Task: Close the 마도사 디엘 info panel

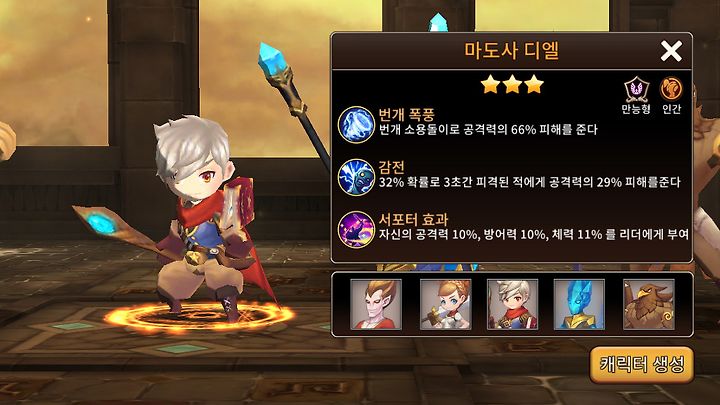Action: [671, 51]
